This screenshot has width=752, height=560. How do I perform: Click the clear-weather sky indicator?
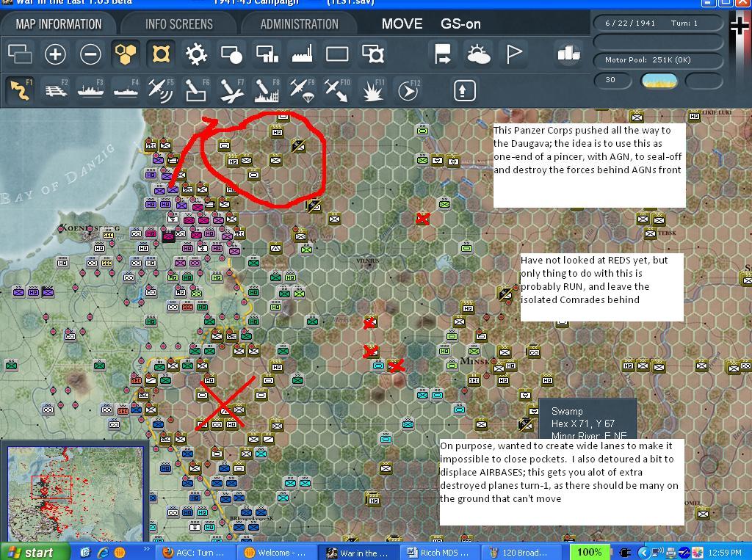659,81
